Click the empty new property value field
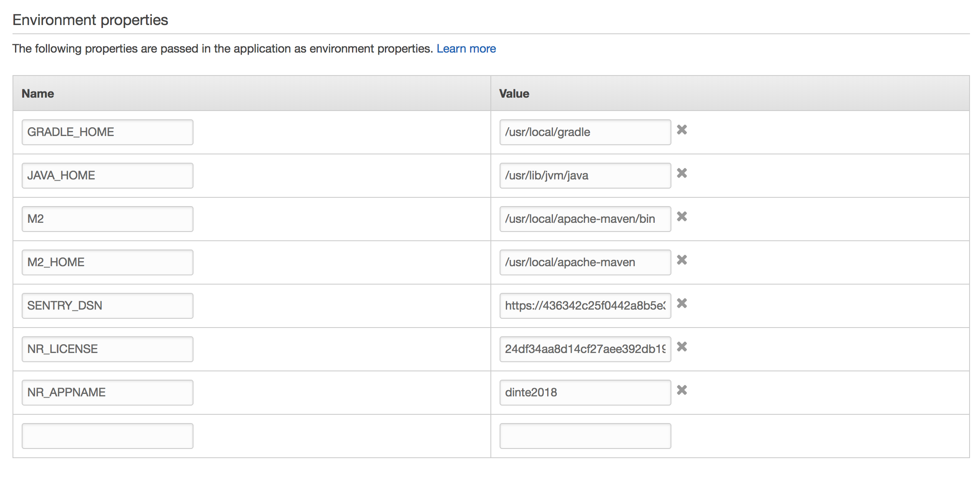The width and height of the screenshot is (980, 479). point(585,436)
